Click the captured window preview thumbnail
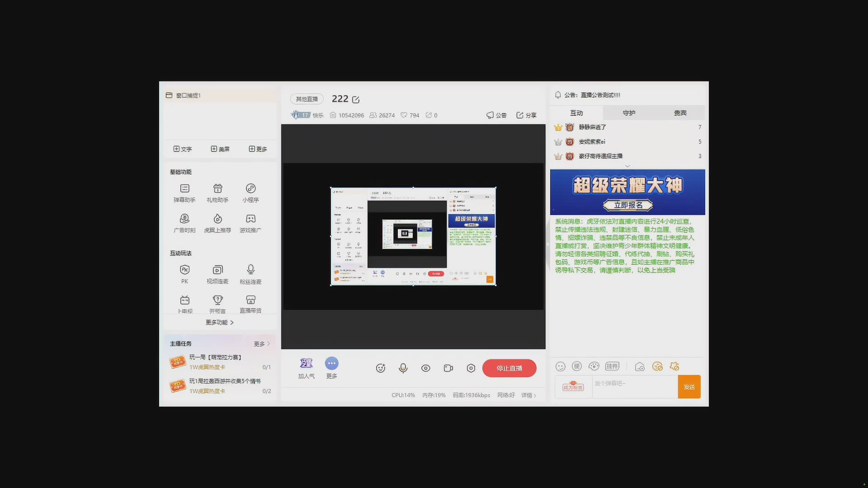The width and height of the screenshot is (868, 488). pyautogui.click(x=413, y=236)
